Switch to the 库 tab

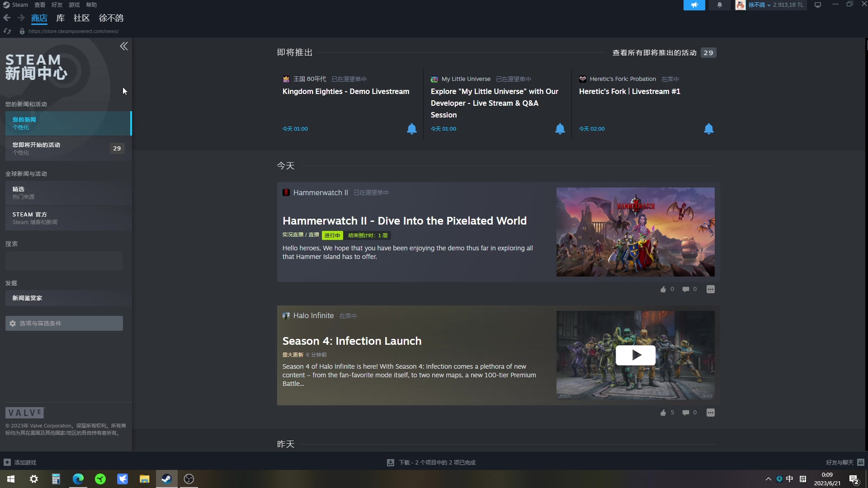point(60,18)
